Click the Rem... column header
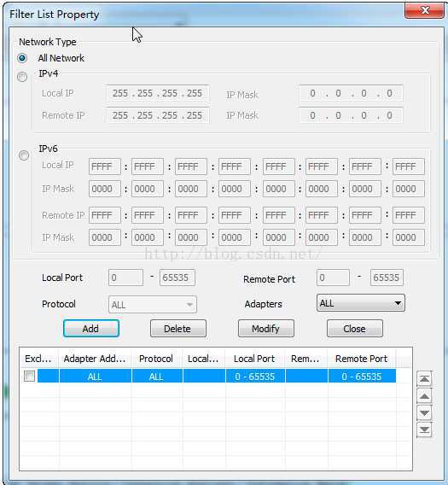 tap(306, 359)
